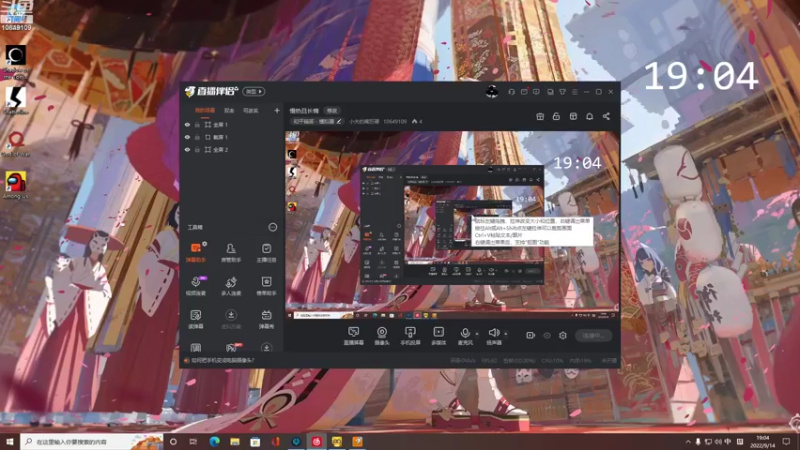Open the 弹幕秀 tool
This screenshot has width=800, height=450.
click(x=266, y=319)
